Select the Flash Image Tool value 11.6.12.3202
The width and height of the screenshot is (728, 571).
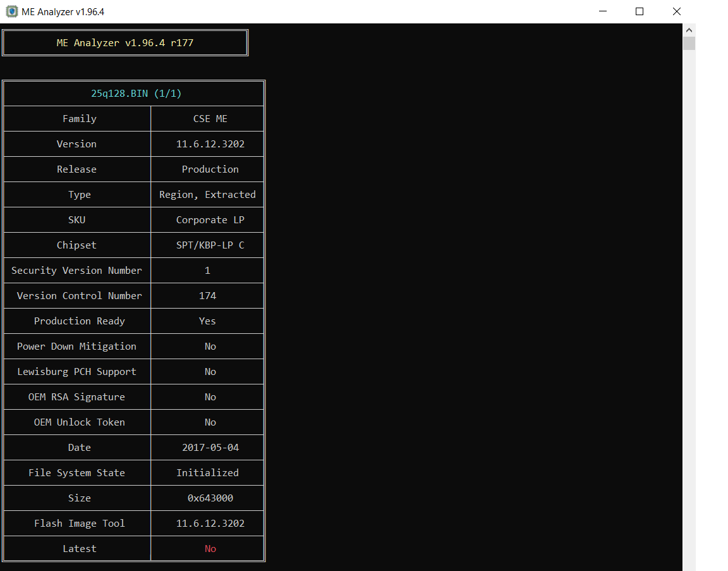pos(210,523)
